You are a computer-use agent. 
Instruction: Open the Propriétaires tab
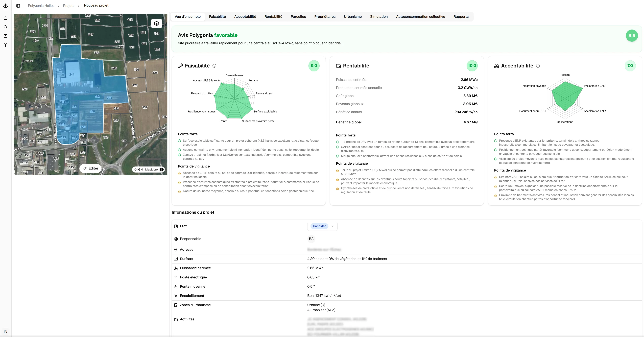coord(325,17)
